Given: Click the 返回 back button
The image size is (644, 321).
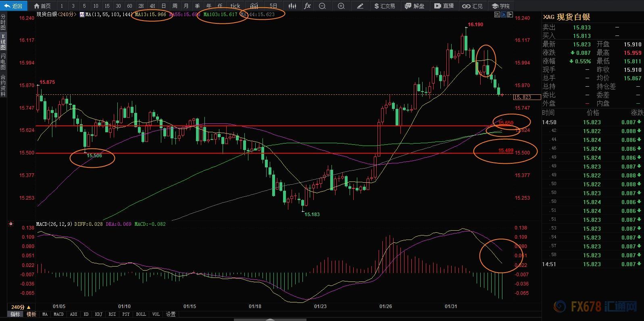Looking at the screenshot, I should (14, 6).
